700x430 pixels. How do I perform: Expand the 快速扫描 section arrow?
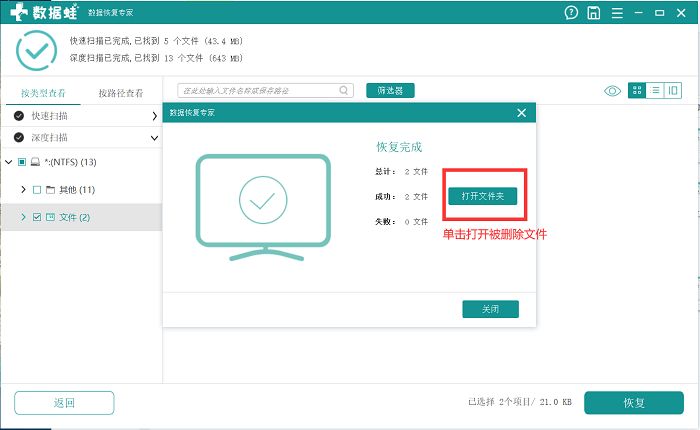(154, 115)
